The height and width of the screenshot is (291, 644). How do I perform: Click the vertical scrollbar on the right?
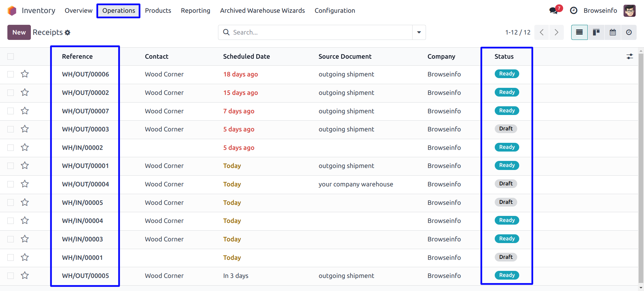(x=641, y=168)
